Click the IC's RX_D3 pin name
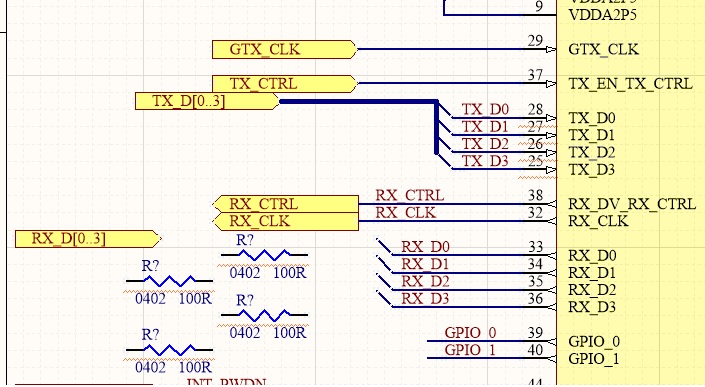This screenshot has width=705, height=387. coord(592,307)
